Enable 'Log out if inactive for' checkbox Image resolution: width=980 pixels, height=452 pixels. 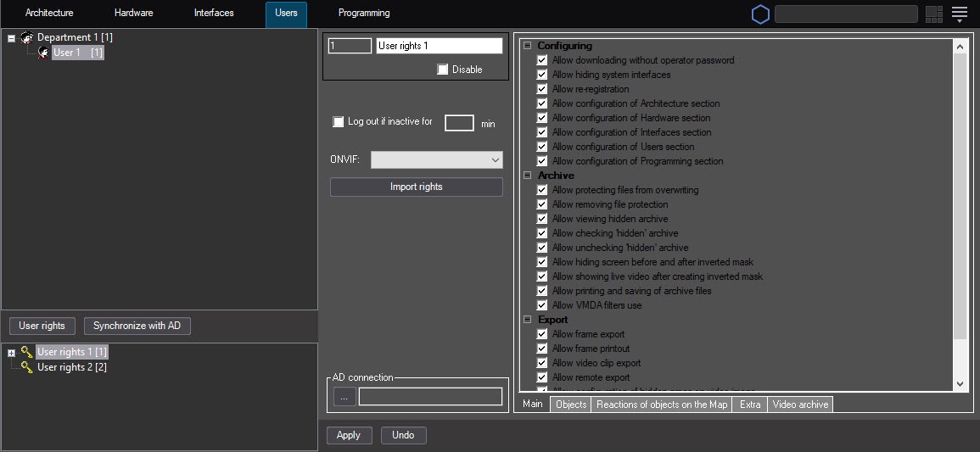[x=339, y=122]
